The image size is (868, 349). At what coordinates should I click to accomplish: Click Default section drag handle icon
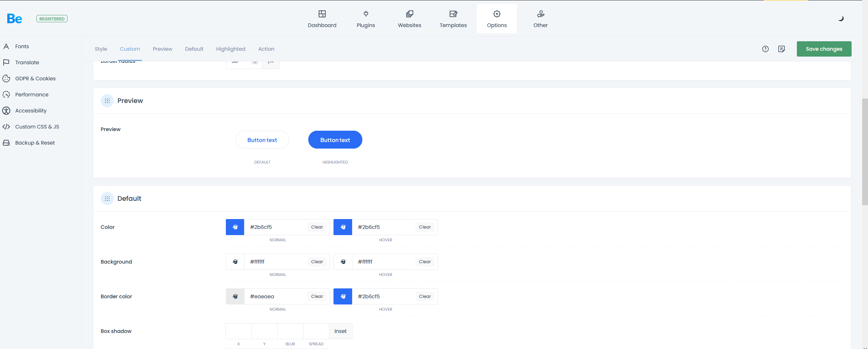point(107,199)
